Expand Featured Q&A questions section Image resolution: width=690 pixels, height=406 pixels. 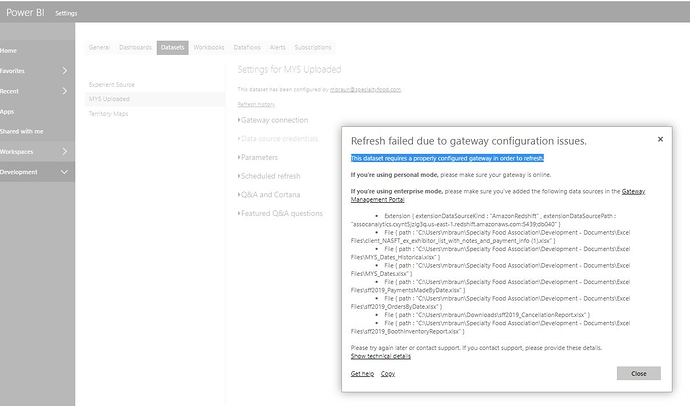[280, 213]
